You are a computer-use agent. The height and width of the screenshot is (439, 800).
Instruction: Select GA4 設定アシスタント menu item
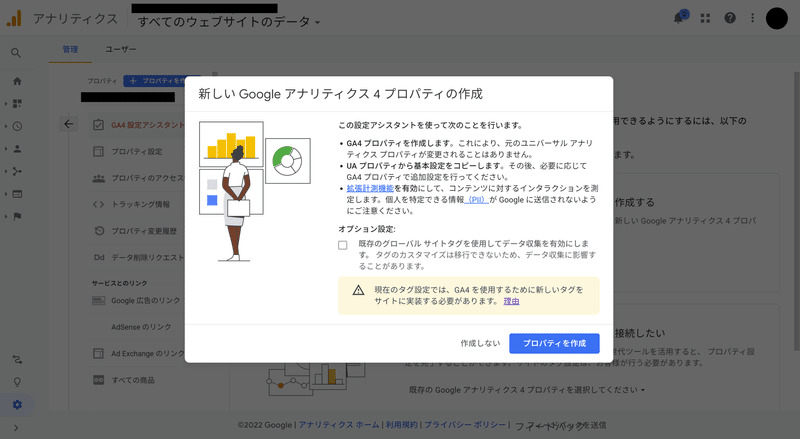pyautogui.click(x=138, y=125)
